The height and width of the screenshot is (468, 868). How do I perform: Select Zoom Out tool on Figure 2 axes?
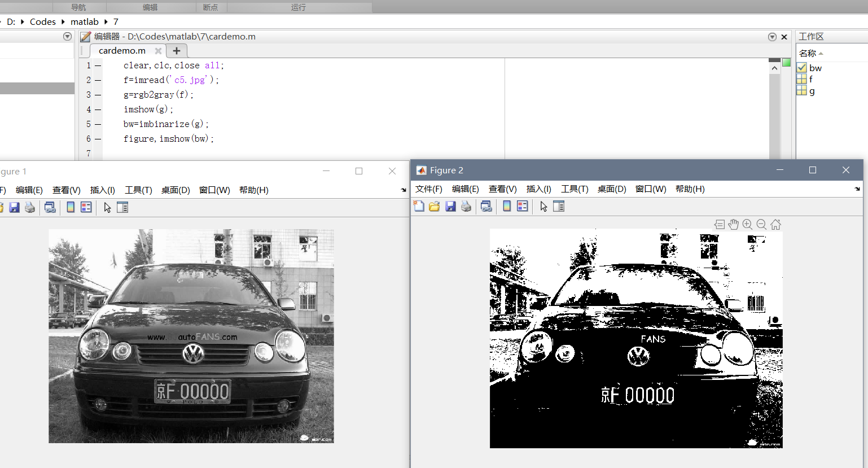click(x=761, y=224)
